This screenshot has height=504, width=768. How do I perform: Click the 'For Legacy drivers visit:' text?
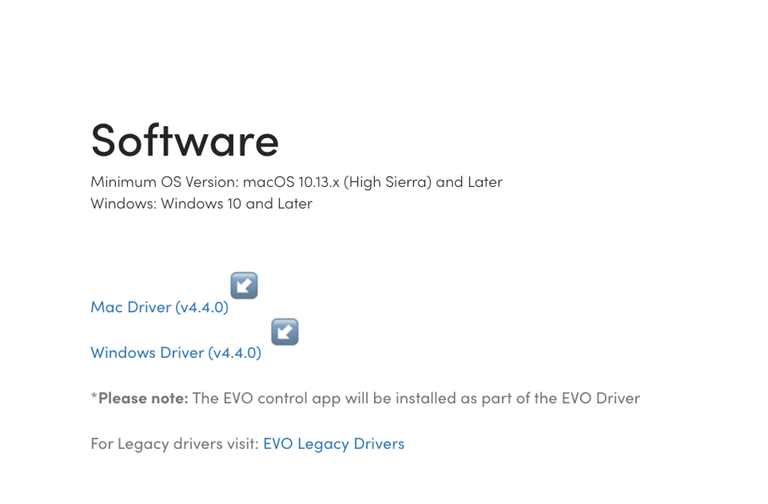tap(174, 443)
